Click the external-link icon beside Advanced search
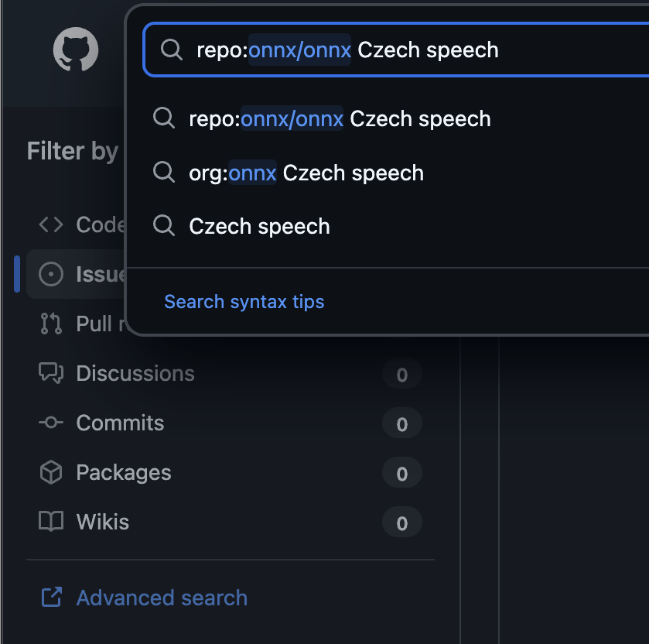Screen dimensions: 649x644 coord(52,598)
